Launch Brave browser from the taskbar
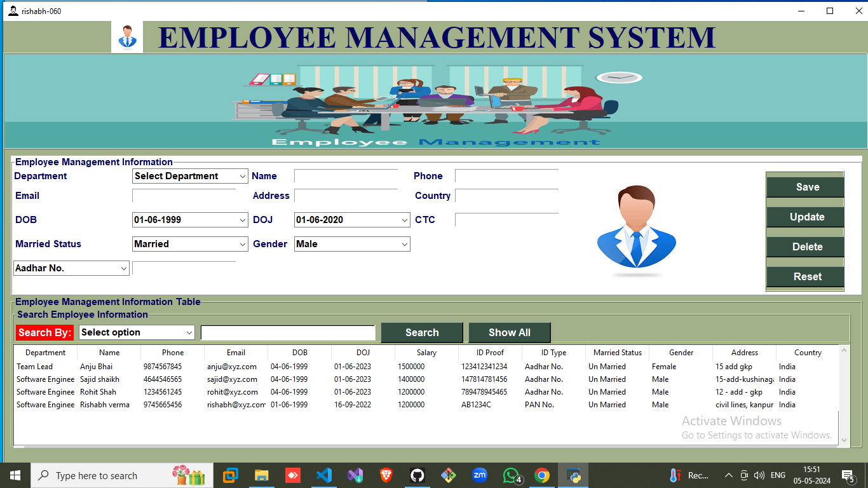This screenshot has width=868, height=488. pyautogui.click(x=386, y=475)
